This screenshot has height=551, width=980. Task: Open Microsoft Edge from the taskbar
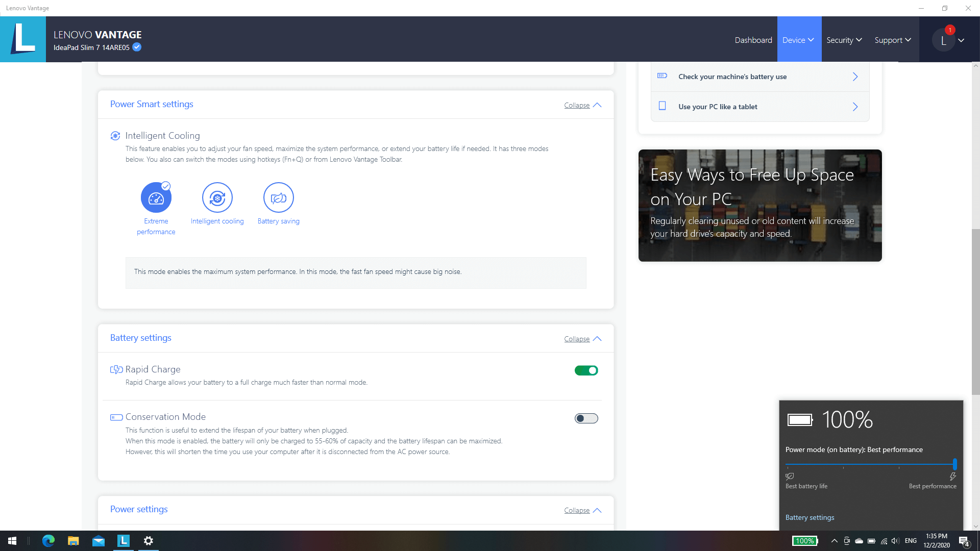[x=48, y=541]
